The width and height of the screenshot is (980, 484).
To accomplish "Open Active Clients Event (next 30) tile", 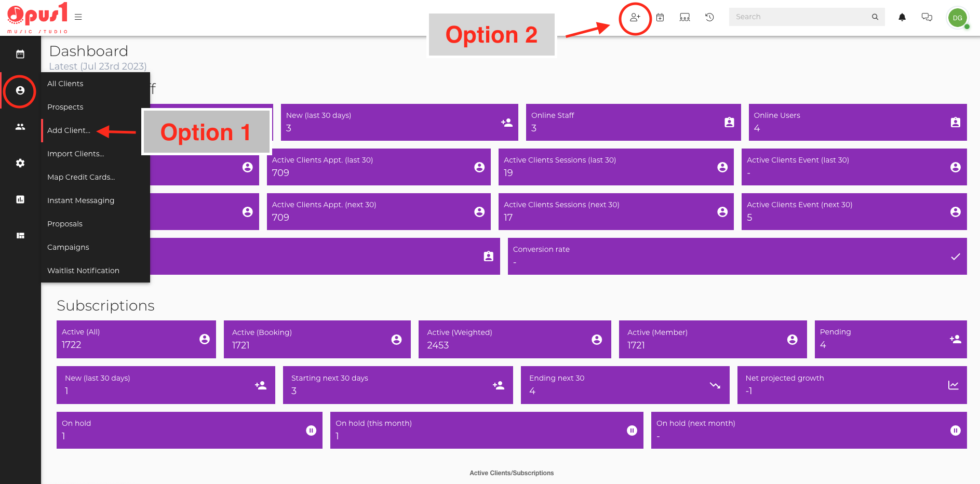I will click(854, 212).
